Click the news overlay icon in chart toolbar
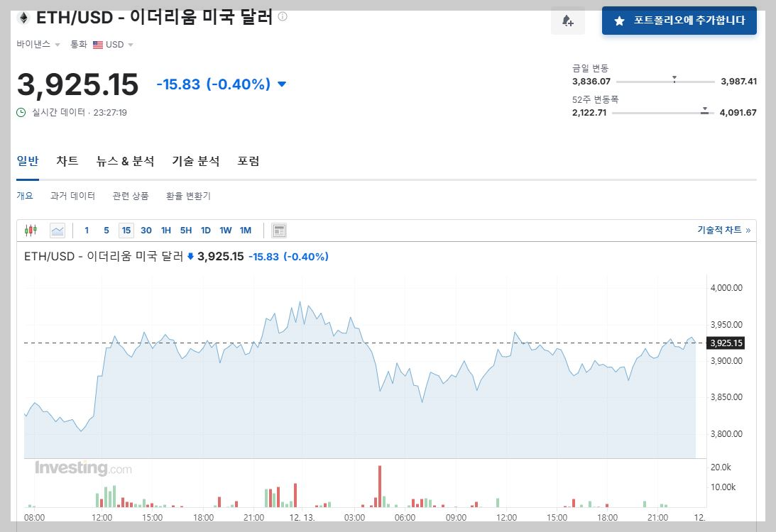The image size is (776, 532). click(x=279, y=231)
